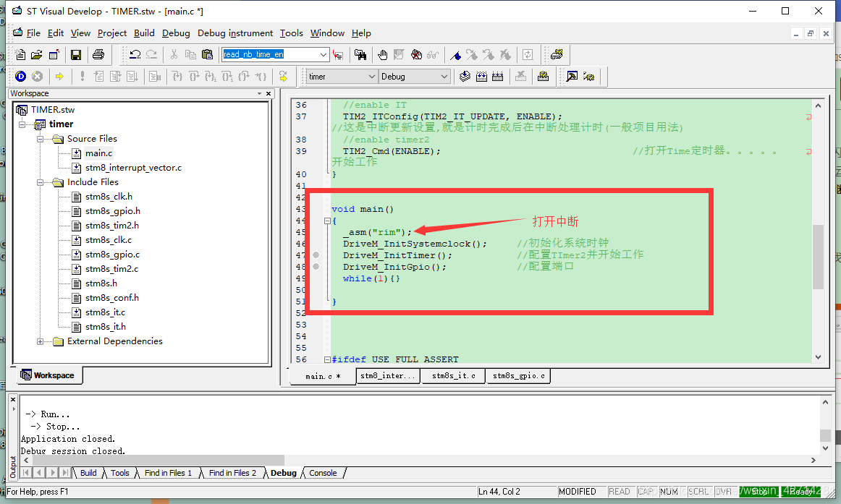This screenshot has width=841, height=504.
Task: Click the MODIFIED status bar indicator
Action: tap(577, 492)
